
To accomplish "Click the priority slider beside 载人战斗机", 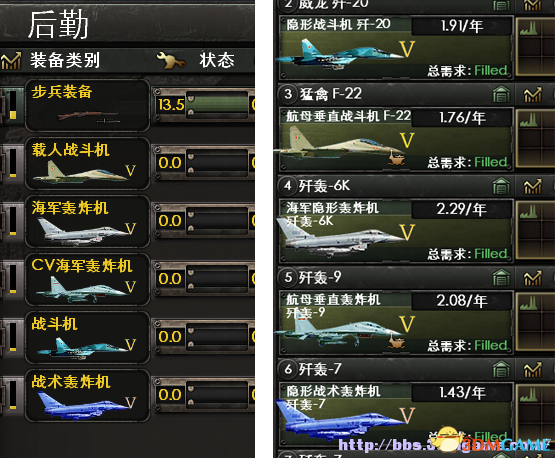I will point(13,163).
